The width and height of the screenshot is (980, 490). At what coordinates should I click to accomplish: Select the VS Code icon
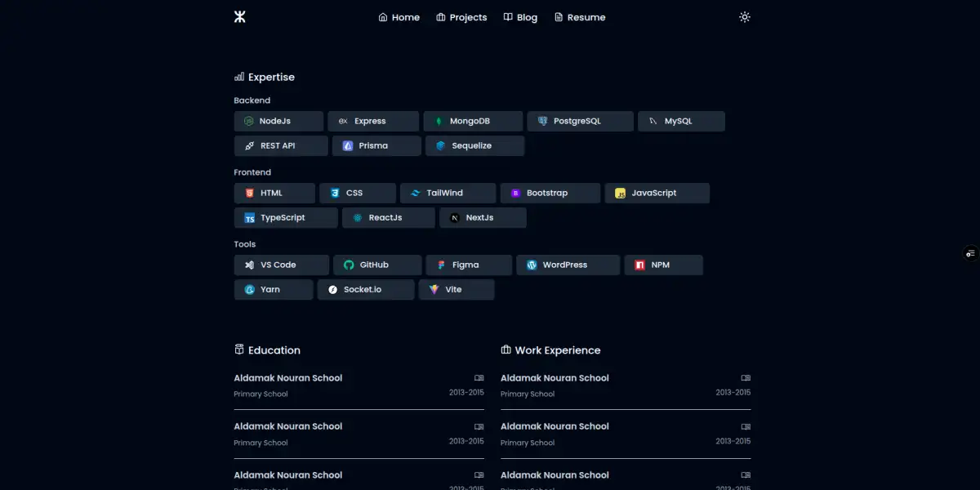[249, 265]
